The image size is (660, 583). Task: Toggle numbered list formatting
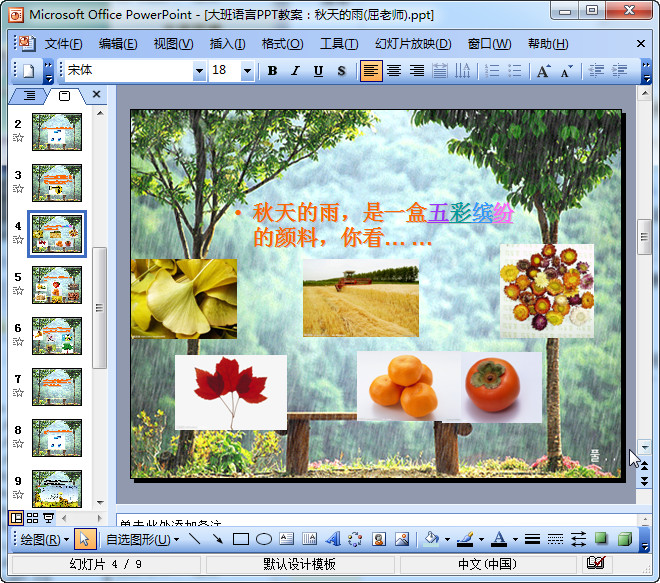[x=492, y=70]
